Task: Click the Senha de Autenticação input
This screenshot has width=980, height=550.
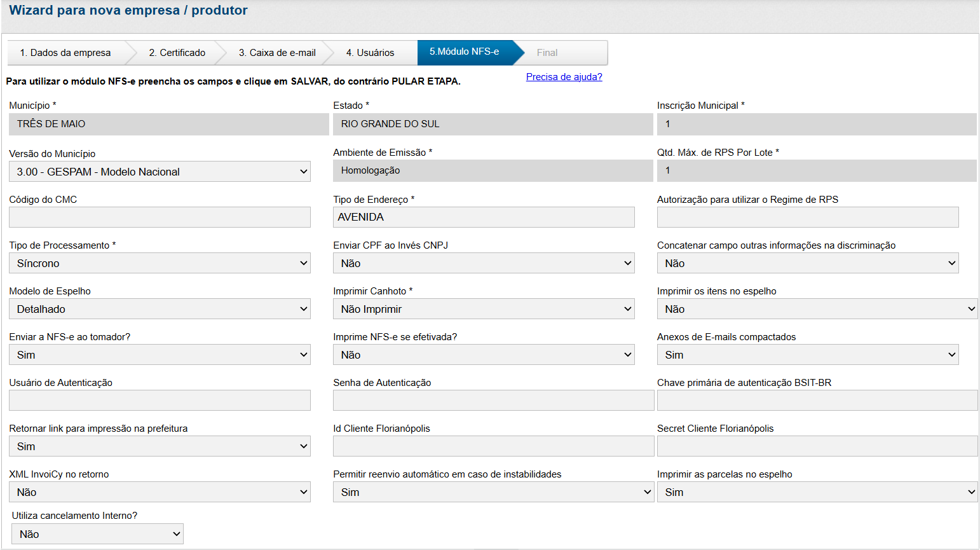Action: pyautogui.click(x=493, y=401)
